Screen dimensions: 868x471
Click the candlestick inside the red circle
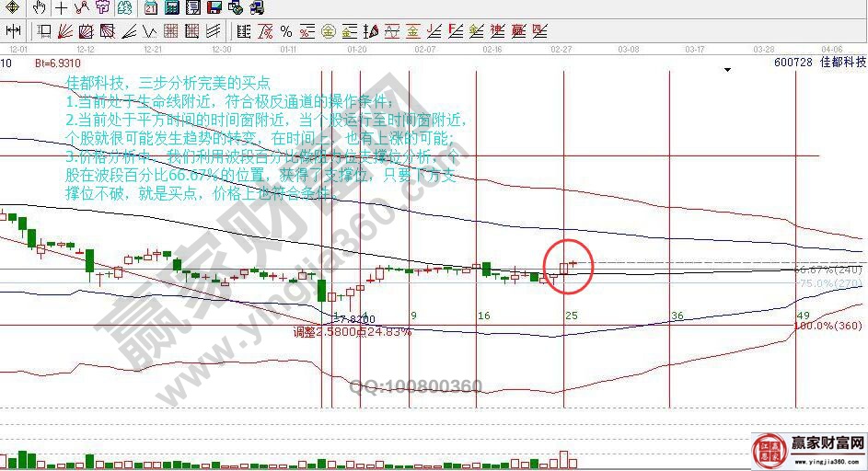[565, 267]
